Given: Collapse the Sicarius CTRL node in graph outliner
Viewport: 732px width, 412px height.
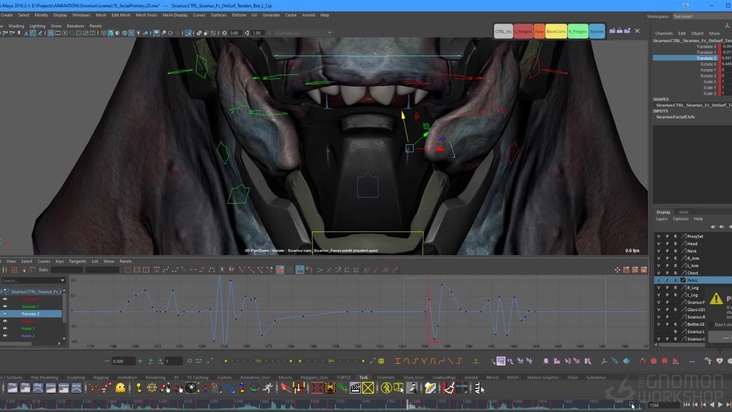Looking at the screenshot, I should (2, 292).
